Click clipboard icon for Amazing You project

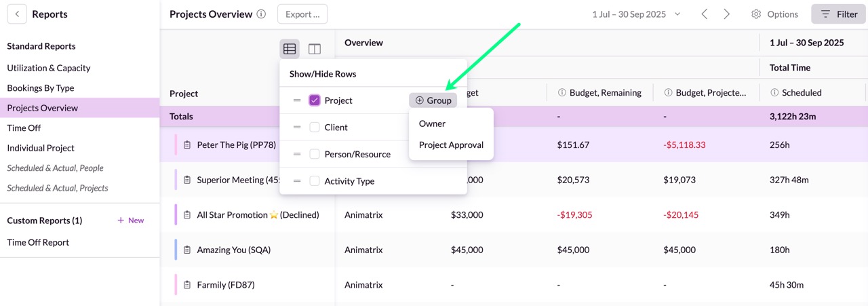[x=187, y=250]
